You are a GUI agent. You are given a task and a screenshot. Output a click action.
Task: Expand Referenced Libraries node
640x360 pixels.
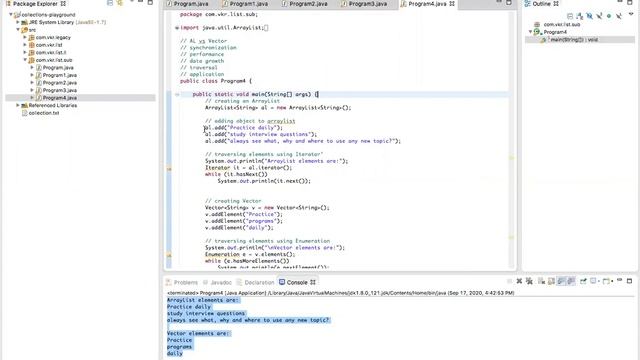click(18, 105)
